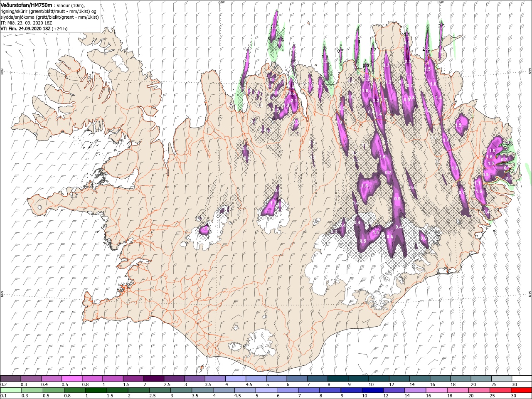Select darkest purple snow swatch between 2 and 2.5
The image size is (532, 399).
tap(153, 378)
